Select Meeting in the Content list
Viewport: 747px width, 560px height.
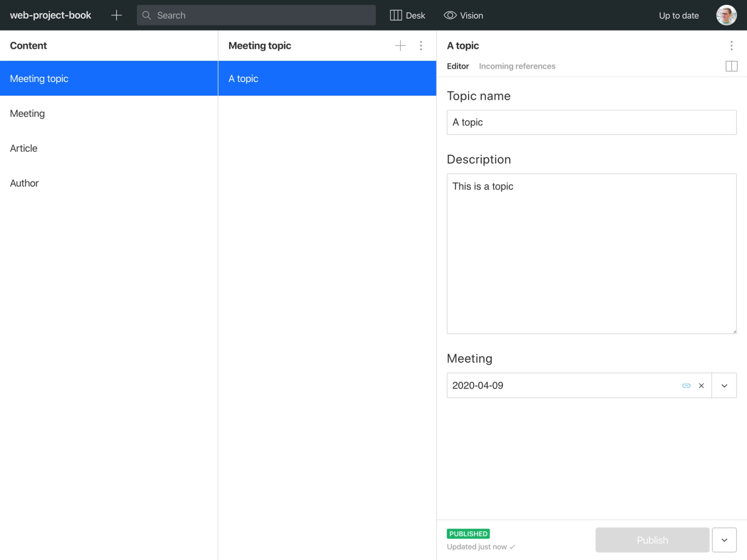109,114
